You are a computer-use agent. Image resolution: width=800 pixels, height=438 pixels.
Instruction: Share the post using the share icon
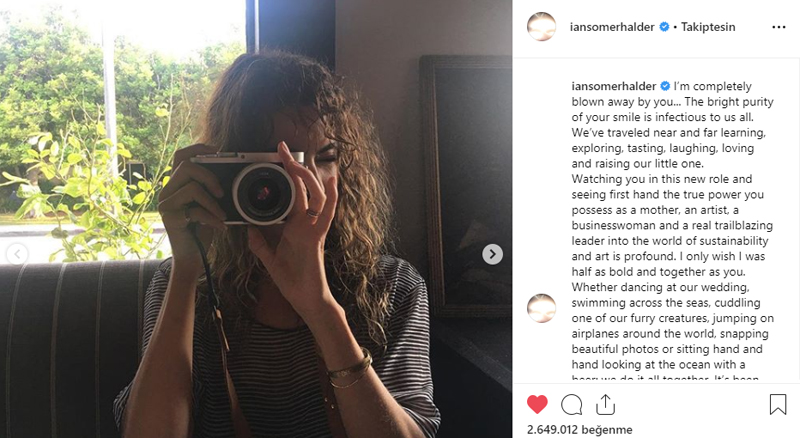[x=604, y=404]
